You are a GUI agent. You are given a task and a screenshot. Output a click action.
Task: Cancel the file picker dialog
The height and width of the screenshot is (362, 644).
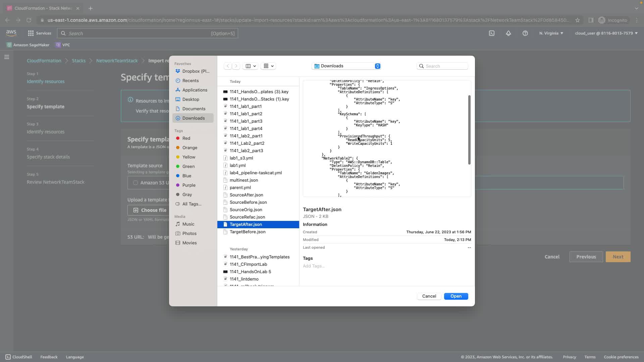tap(429, 296)
